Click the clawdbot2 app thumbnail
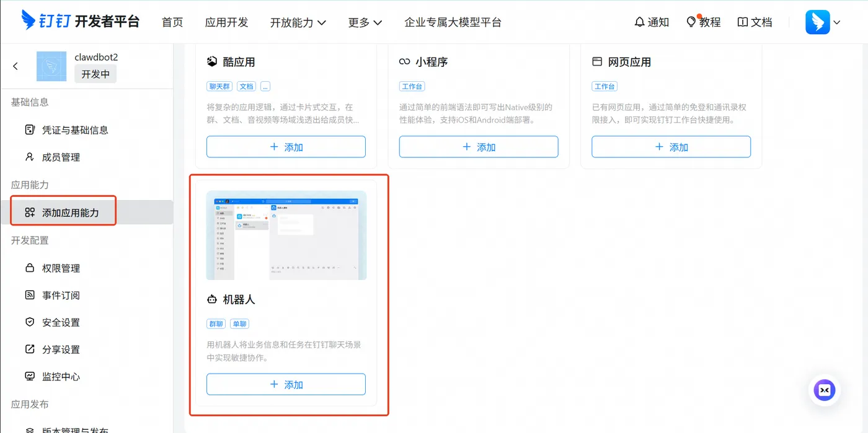The image size is (868, 433). pos(51,66)
